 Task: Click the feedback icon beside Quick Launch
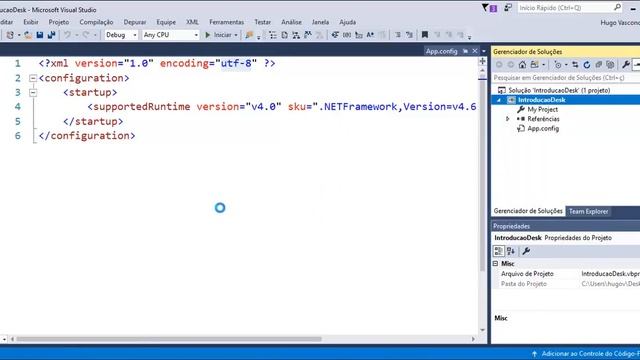pyautogui.click(x=508, y=8)
